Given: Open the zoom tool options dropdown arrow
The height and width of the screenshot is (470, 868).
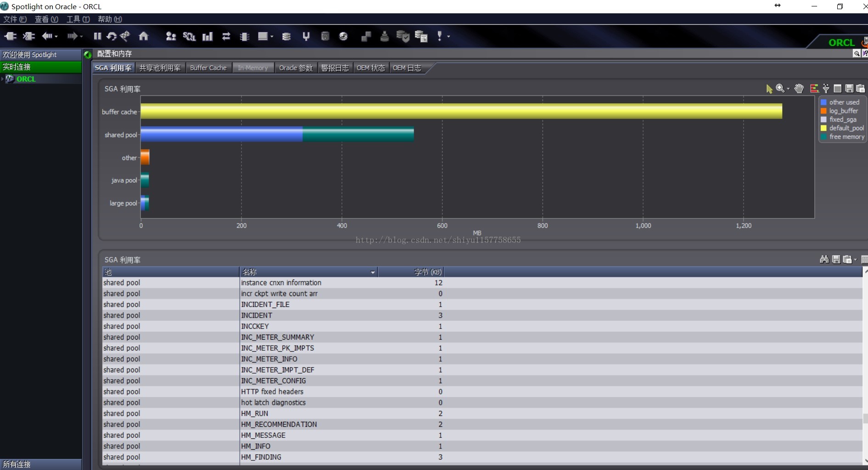Looking at the screenshot, I should click(788, 89).
